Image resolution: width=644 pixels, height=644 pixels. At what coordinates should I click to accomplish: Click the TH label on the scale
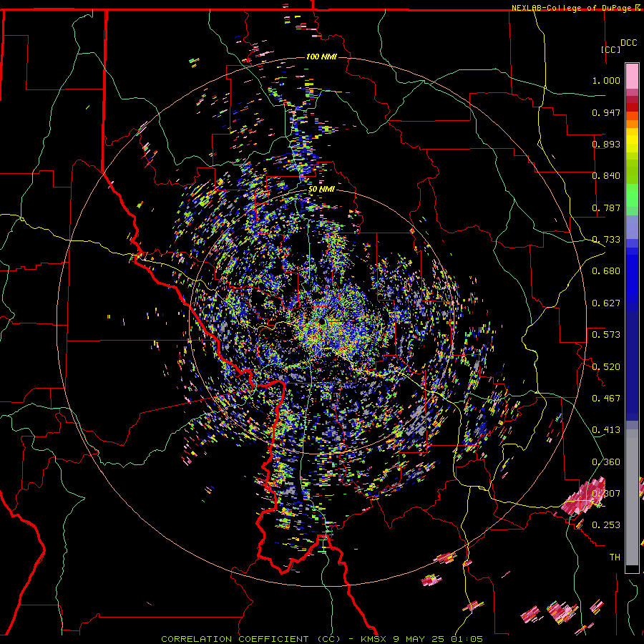[615, 557]
